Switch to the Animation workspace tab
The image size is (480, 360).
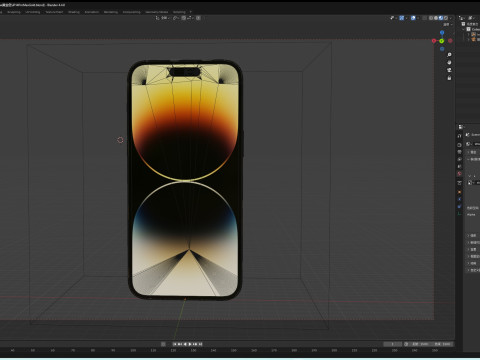92,12
